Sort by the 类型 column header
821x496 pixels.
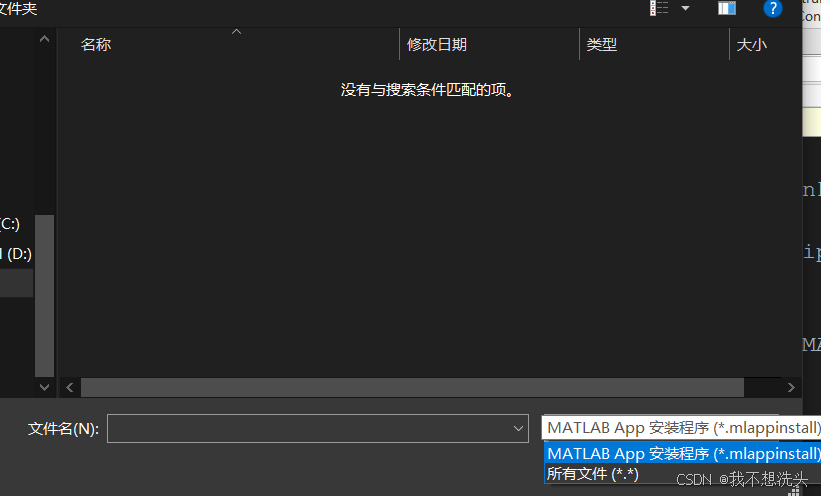click(602, 45)
